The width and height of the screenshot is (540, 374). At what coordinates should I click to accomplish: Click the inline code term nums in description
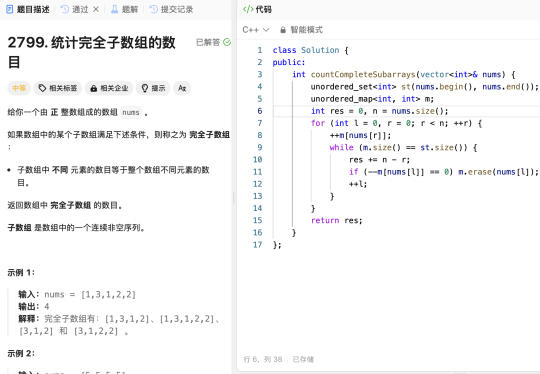(x=131, y=112)
